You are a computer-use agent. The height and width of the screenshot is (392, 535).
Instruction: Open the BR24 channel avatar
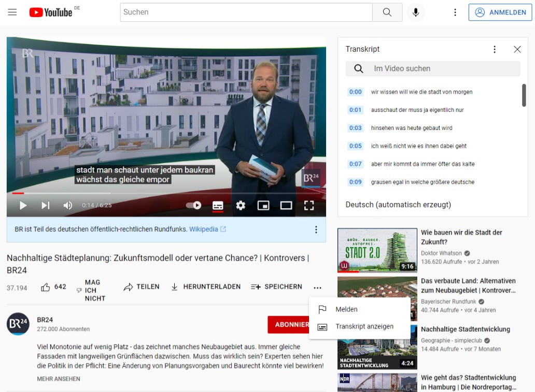18,324
